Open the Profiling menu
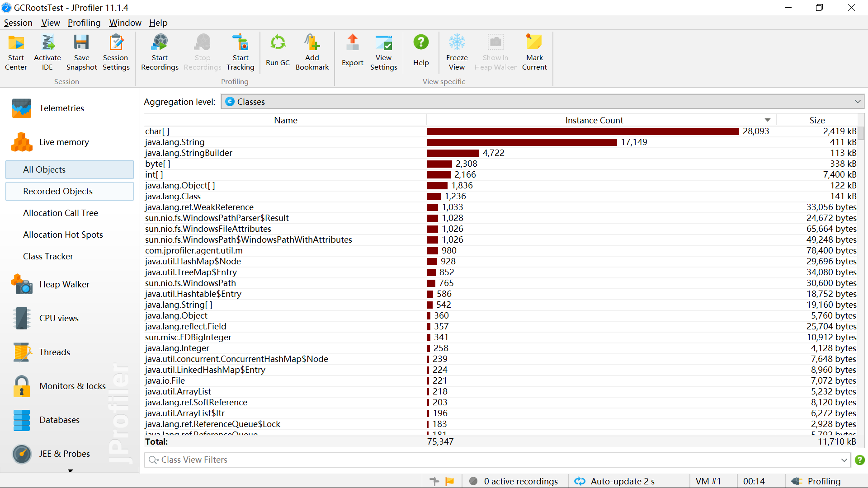868x488 pixels. 84,23
